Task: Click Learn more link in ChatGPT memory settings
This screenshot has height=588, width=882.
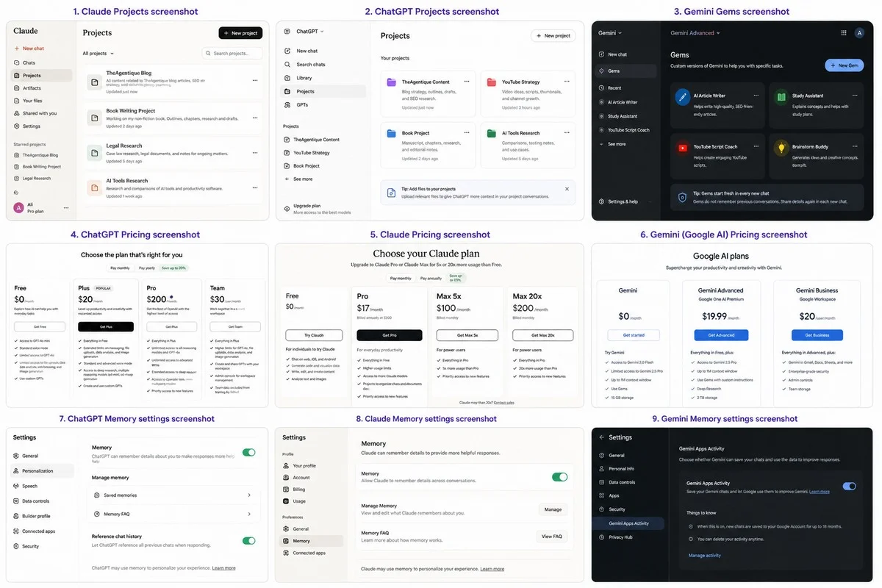Action: coord(224,568)
